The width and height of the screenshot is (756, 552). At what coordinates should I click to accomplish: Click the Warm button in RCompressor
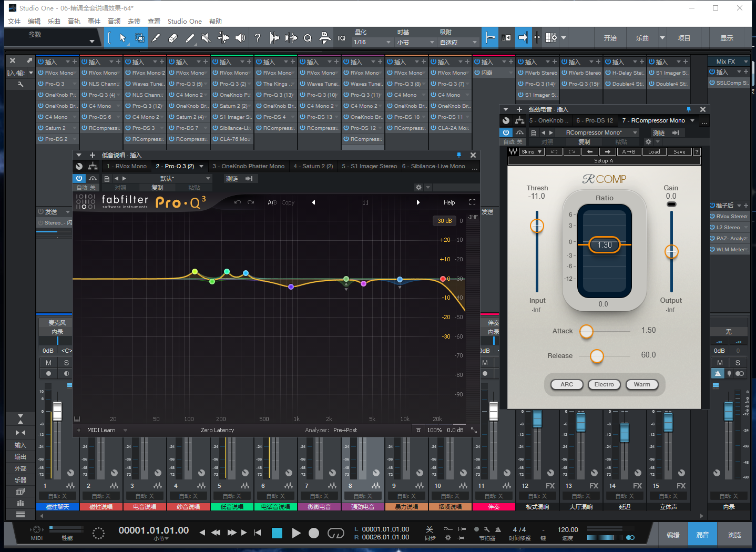click(x=641, y=384)
